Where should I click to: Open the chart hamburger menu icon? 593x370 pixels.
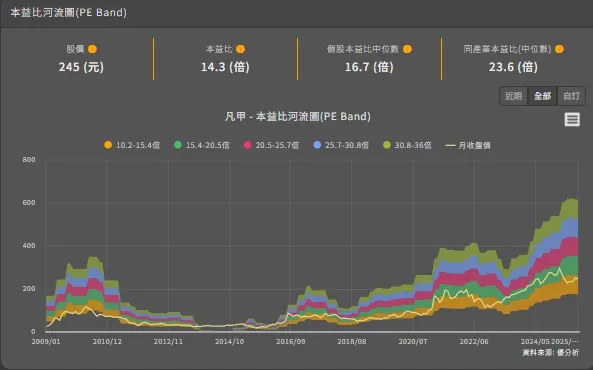572,120
